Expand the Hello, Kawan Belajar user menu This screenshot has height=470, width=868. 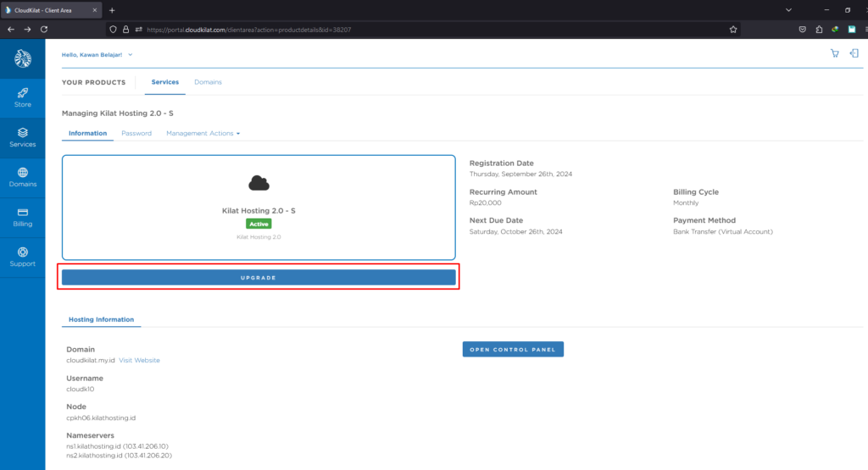tap(97, 55)
